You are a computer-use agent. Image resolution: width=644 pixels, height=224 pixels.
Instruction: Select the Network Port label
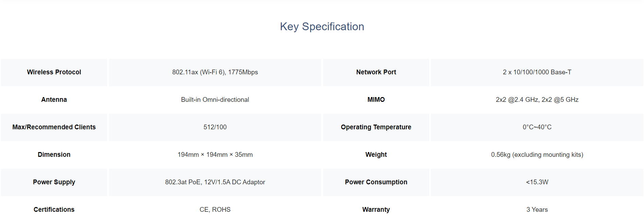point(376,72)
